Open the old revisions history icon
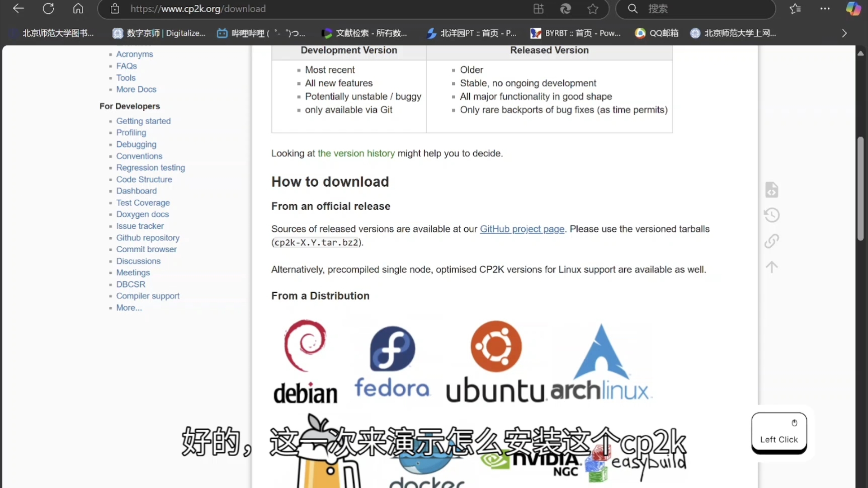Viewport: 868px width, 488px height. coord(772,215)
